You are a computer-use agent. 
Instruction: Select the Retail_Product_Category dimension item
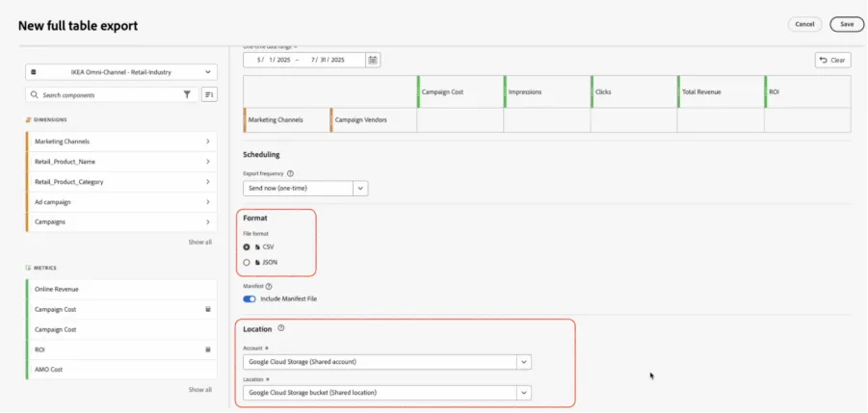(121, 182)
